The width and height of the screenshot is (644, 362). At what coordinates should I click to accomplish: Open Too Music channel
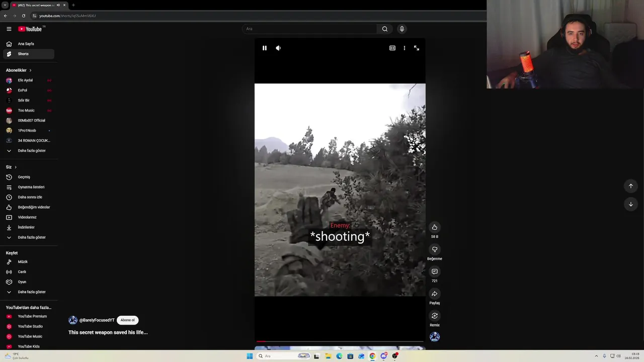29,111
